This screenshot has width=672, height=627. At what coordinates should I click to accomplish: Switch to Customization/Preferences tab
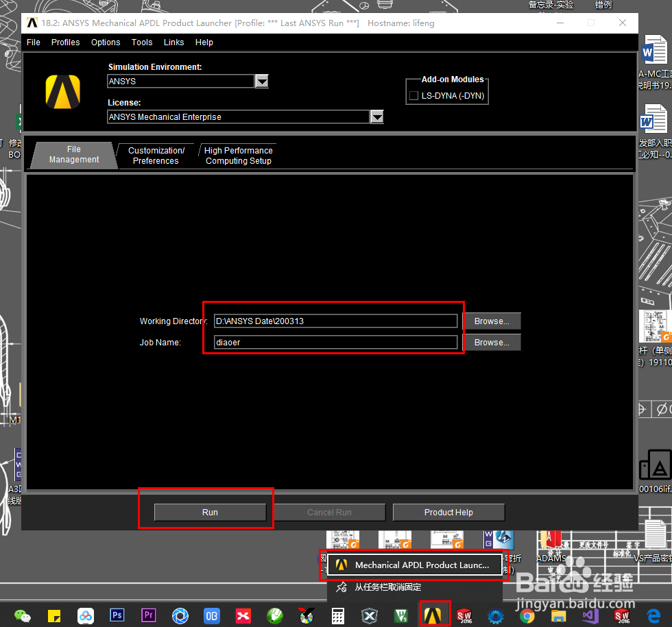156,156
